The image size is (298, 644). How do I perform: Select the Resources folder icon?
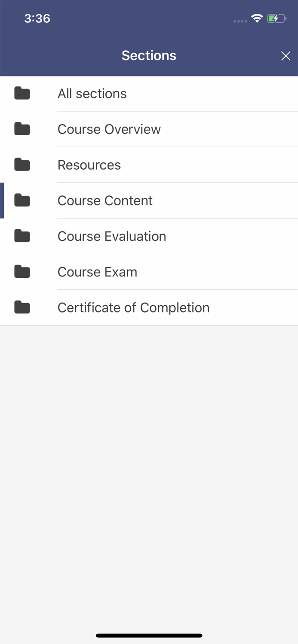tap(22, 165)
